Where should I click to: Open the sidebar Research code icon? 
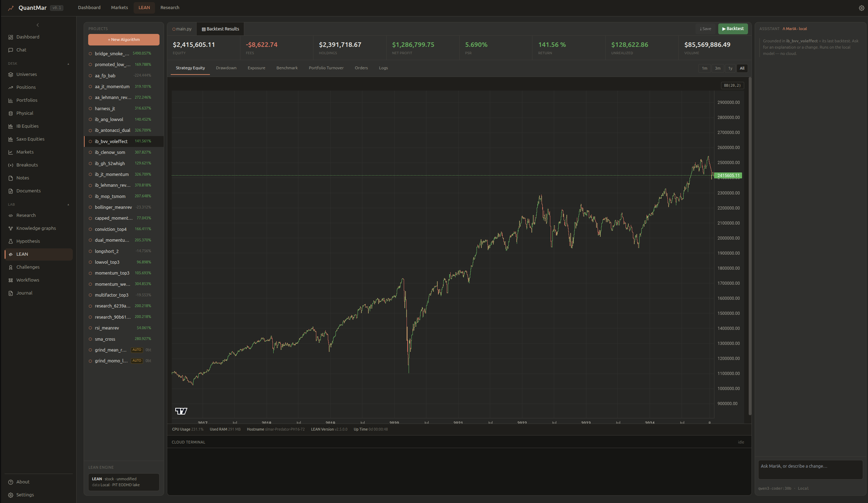pos(10,215)
